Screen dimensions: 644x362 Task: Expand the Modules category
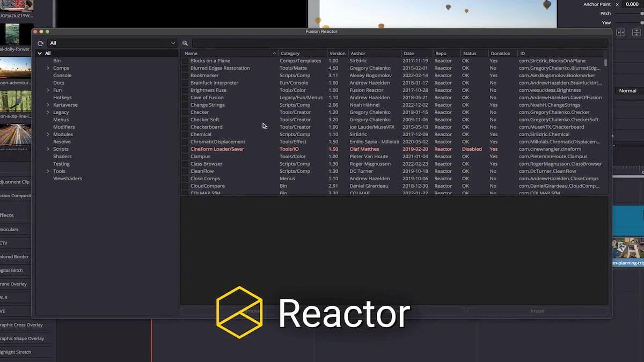pyautogui.click(x=48, y=134)
